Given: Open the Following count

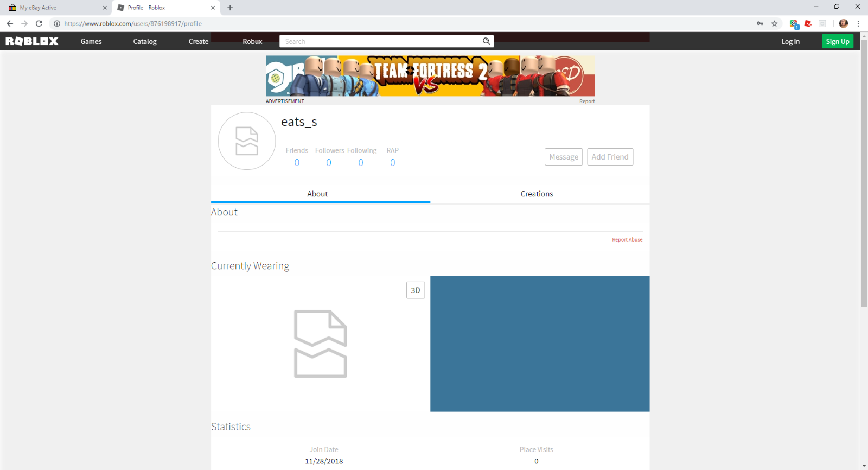Looking at the screenshot, I should pos(361,163).
